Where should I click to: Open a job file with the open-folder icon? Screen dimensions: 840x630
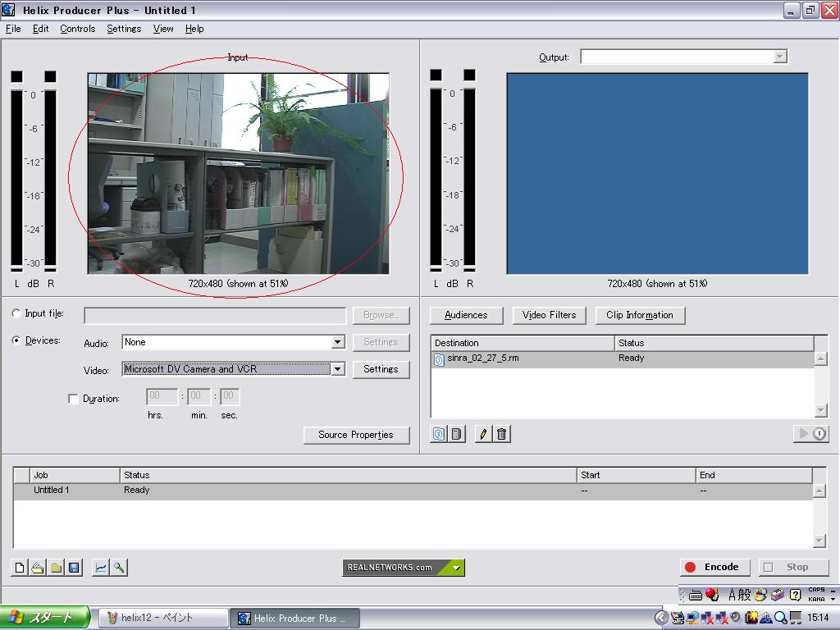pos(38,568)
